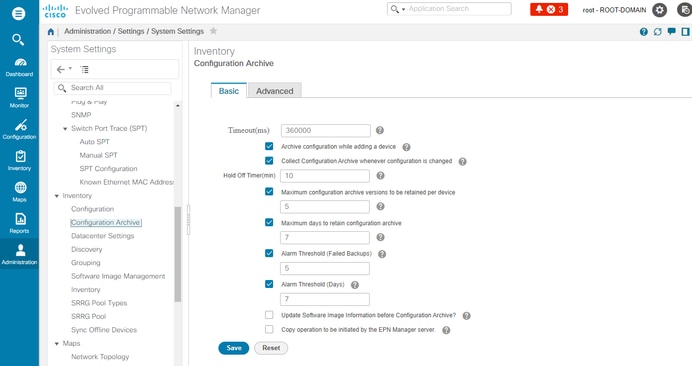Click the scrollbar up arrow in tree

tap(178, 106)
